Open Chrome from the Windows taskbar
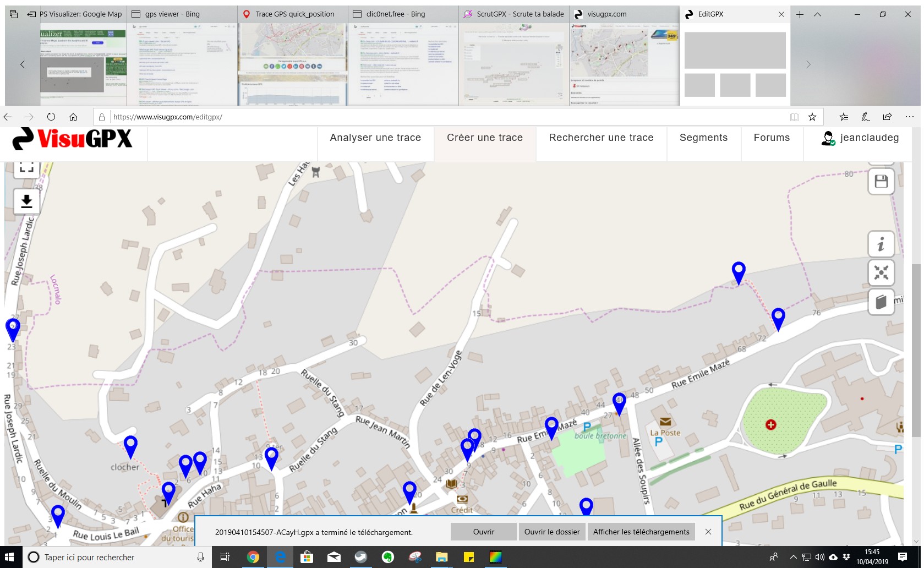 [253, 557]
